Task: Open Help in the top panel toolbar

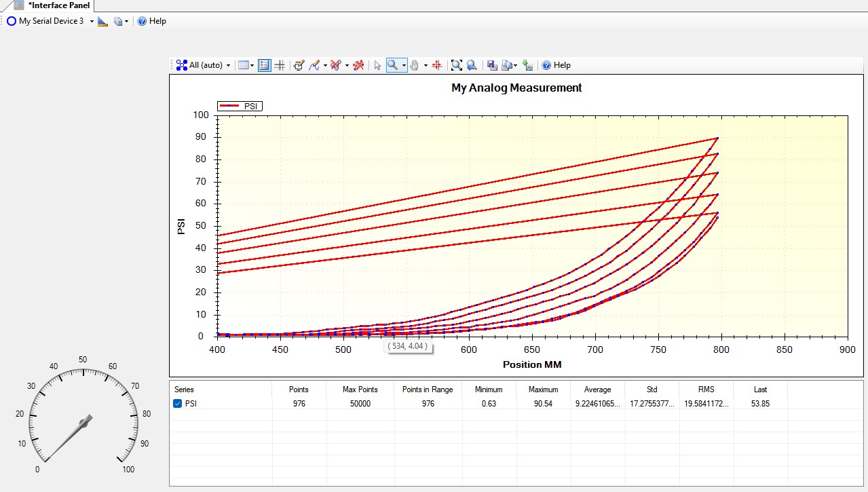Action: point(151,21)
